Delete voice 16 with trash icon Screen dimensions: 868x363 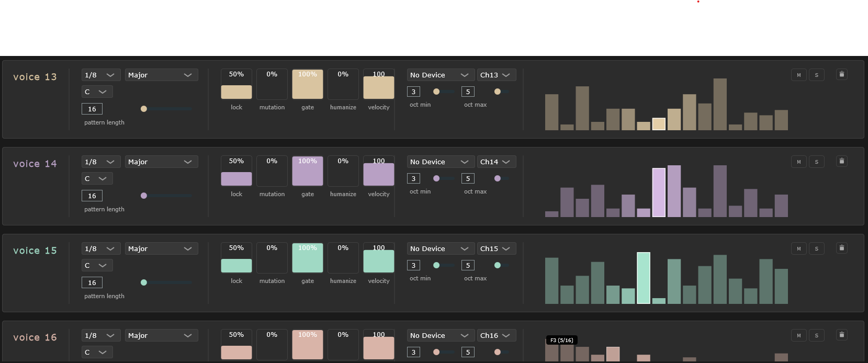pos(841,335)
